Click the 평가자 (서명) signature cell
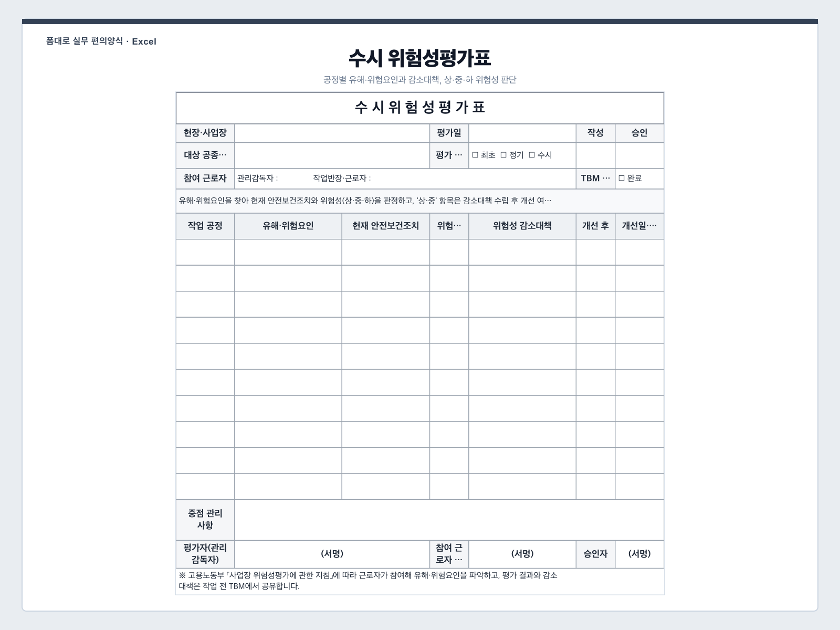The image size is (840, 630). coord(332,554)
